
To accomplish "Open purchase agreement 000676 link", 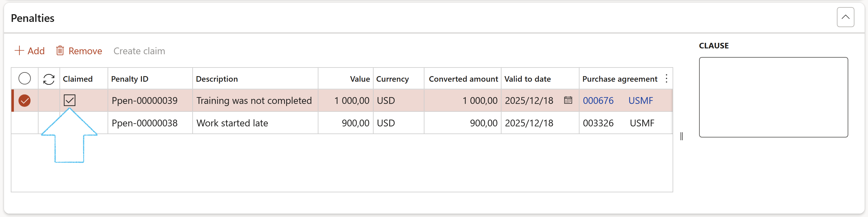I will click(598, 101).
